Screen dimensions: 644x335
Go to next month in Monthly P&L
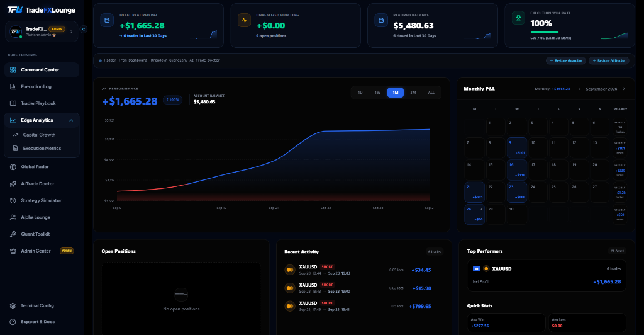(624, 89)
